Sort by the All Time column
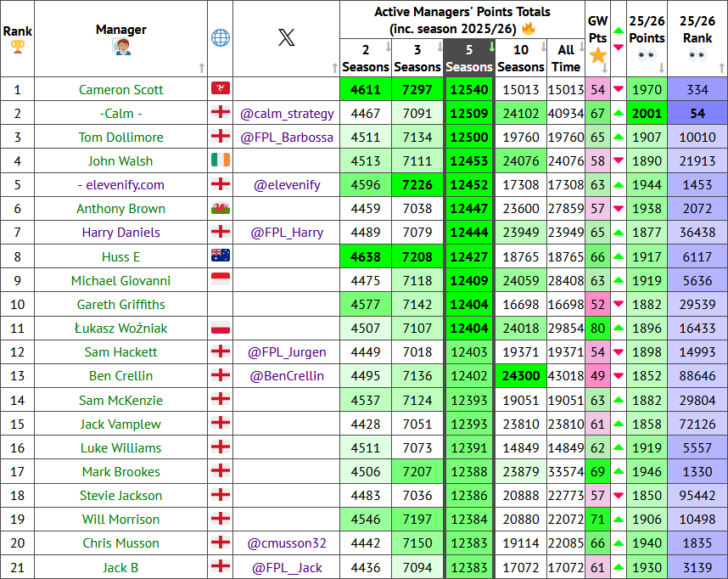 (x=565, y=58)
